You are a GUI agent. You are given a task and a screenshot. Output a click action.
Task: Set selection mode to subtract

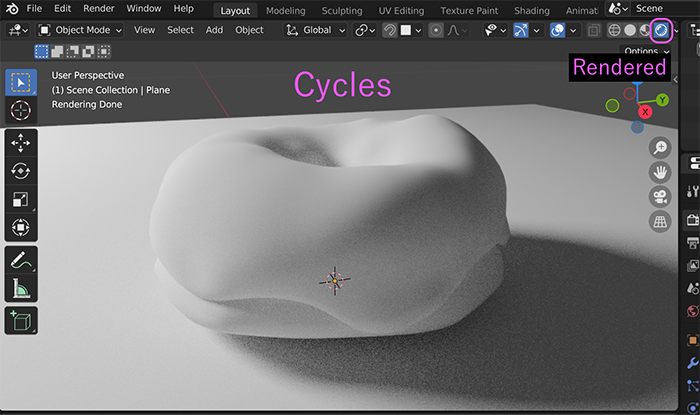click(x=72, y=52)
